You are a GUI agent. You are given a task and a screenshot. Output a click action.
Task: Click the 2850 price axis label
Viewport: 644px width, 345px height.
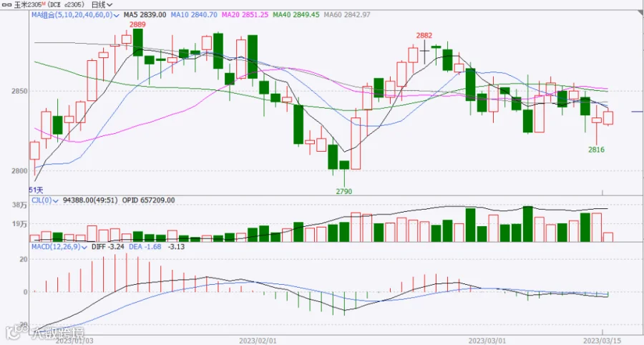(x=19, y=91)
